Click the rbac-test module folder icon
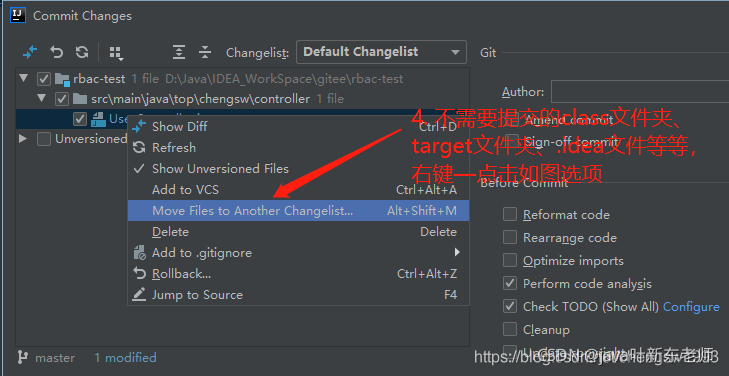The height and width of the screenshot is (376, 729). [62, 79]
